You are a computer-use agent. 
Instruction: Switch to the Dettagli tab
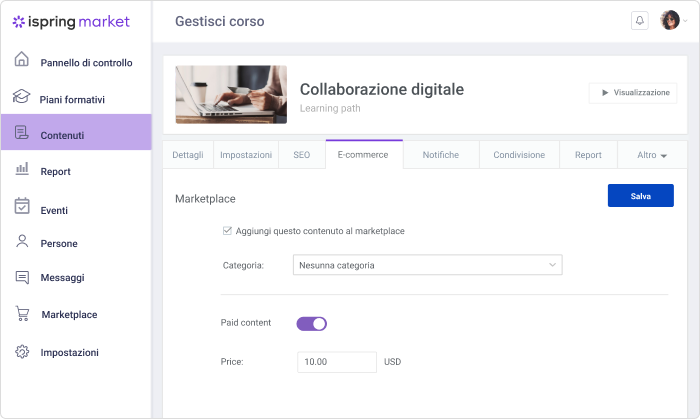(188, 155)
